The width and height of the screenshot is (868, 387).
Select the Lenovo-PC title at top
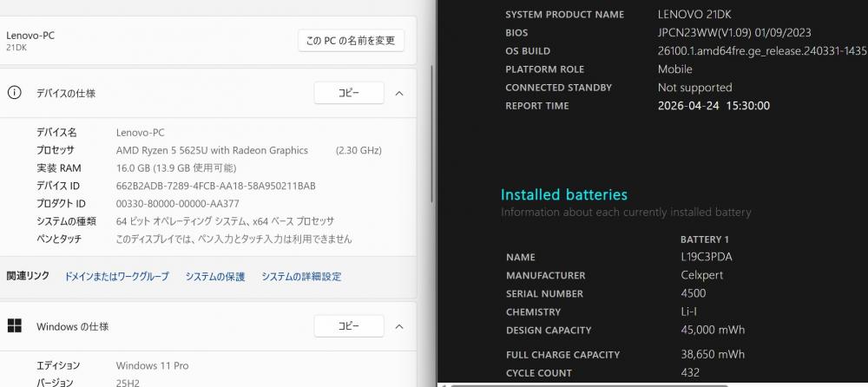click(x=30, y=36)
